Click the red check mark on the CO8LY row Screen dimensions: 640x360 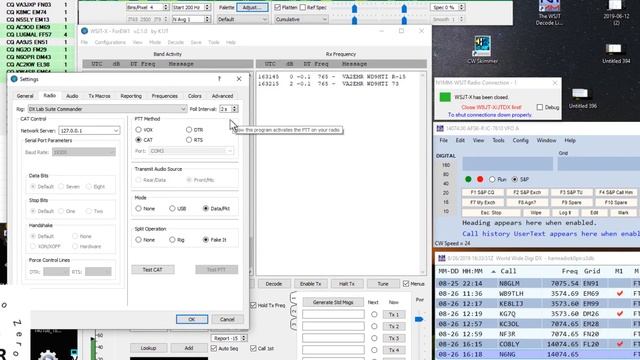tap(620, 344)
